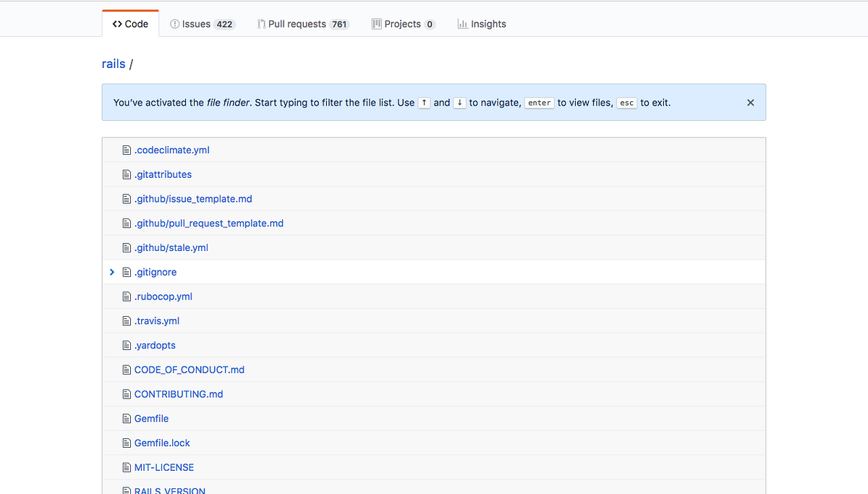Click the Code tab's angle brackets icon

click(x=116, y=23)
